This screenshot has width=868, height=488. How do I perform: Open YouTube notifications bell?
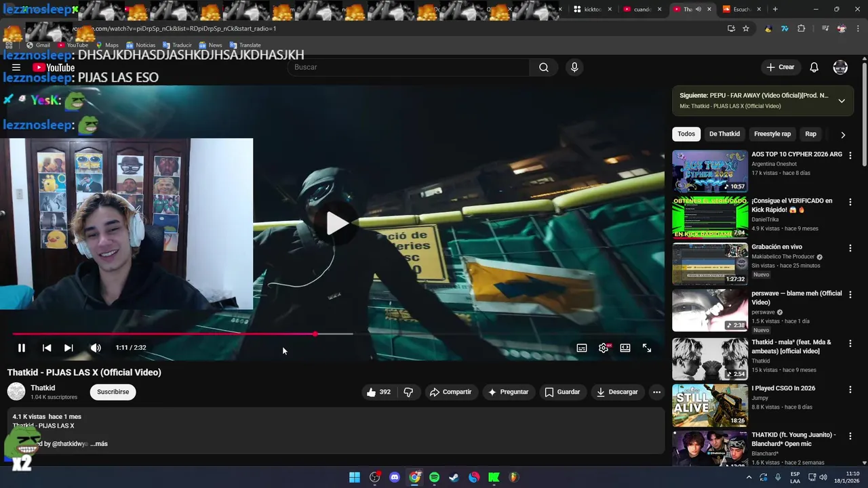pyautogui.click(x=814, y=67)
